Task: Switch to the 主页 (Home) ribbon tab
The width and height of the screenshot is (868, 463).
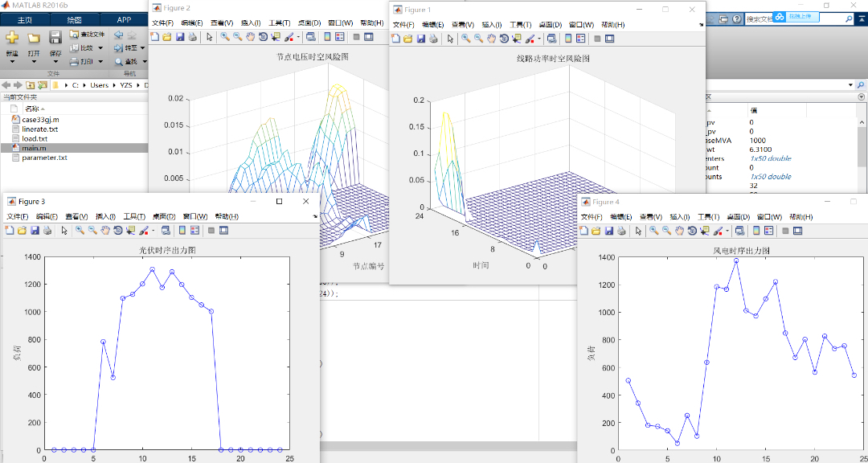Action: [x=25, y=20]
